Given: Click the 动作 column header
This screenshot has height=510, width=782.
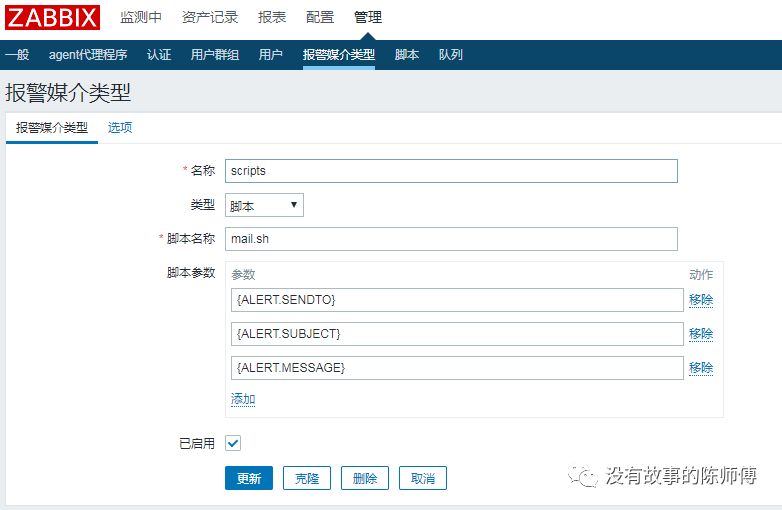Looking at the screenshot, I should [701, 274].
